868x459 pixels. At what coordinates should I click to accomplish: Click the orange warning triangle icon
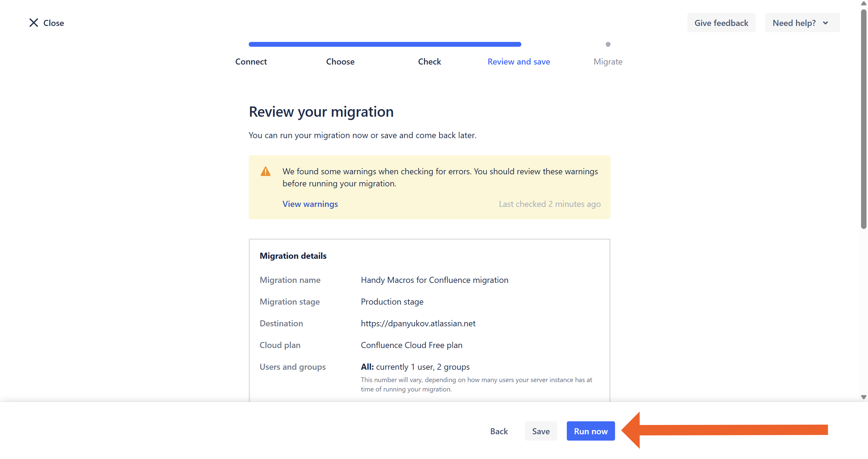pos(266,172)
